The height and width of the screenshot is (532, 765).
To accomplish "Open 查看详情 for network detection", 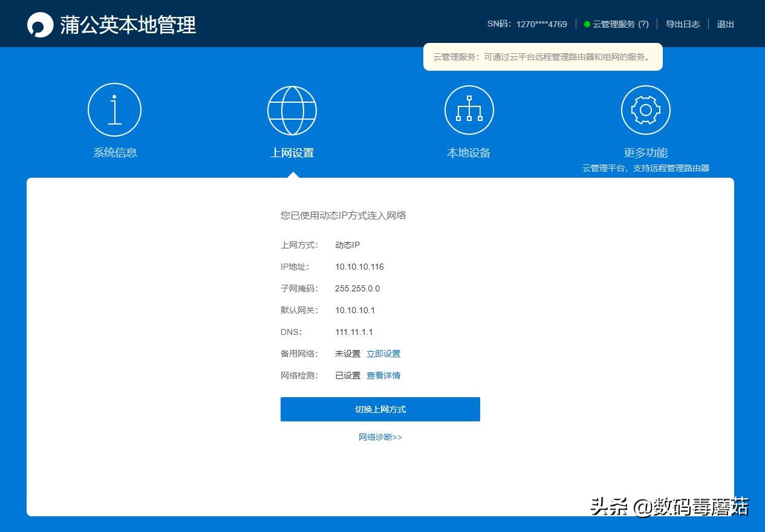I will (x=384, y=375).
